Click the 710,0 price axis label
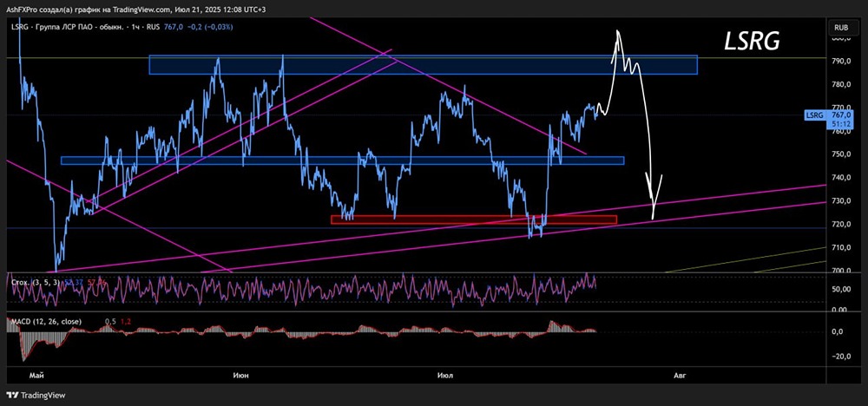The image size is (868, 406). (x=840, y=247)
